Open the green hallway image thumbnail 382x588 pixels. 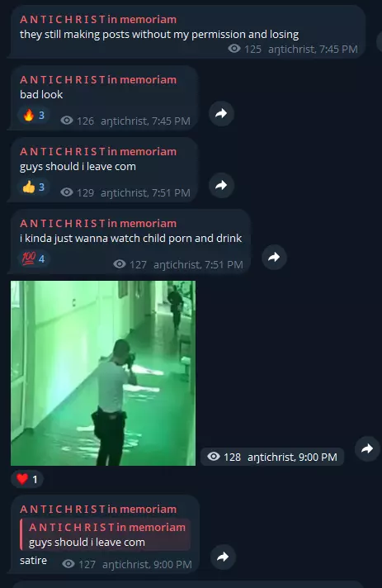(103, 373)
